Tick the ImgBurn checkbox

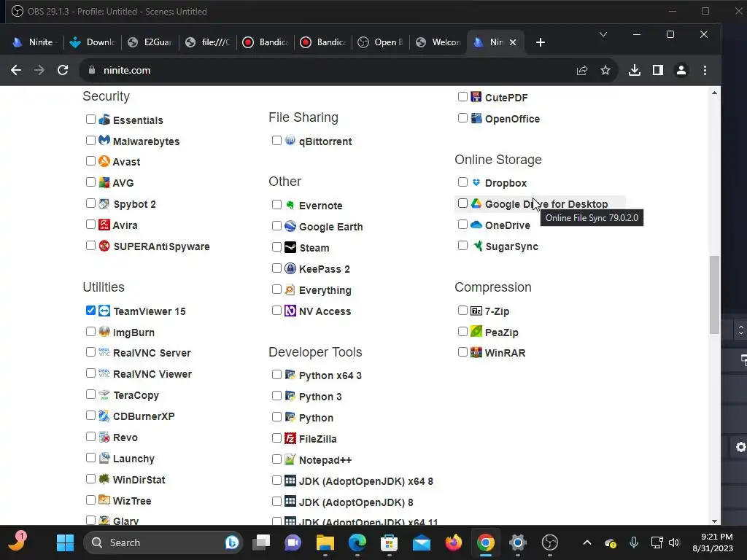[x=90, y=332]
